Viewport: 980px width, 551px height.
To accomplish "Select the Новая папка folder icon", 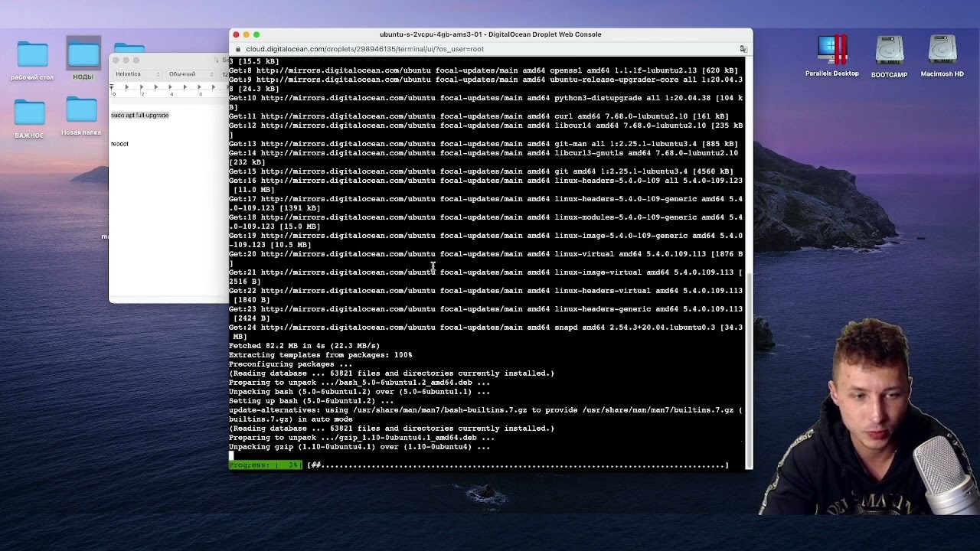I will tap(81, 110).
